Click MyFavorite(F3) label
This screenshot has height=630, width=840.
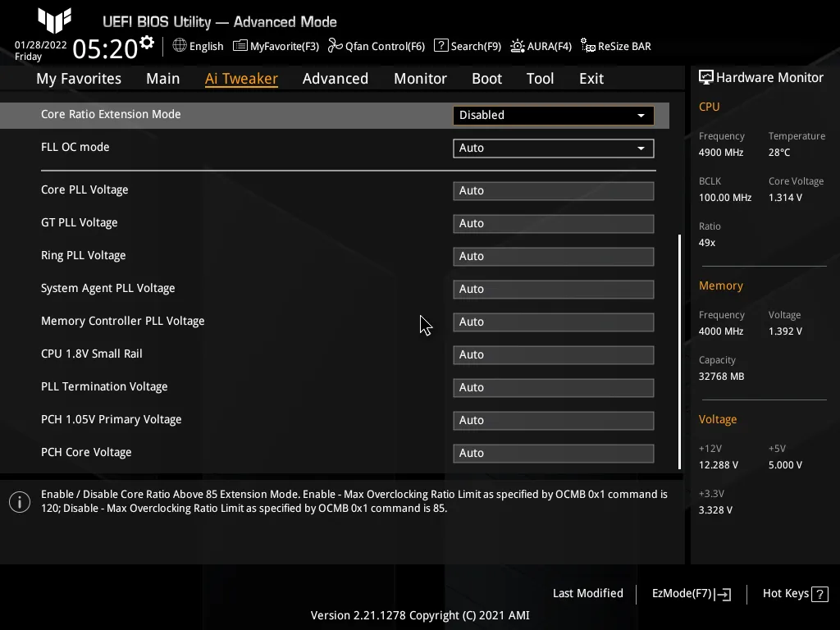285,46
